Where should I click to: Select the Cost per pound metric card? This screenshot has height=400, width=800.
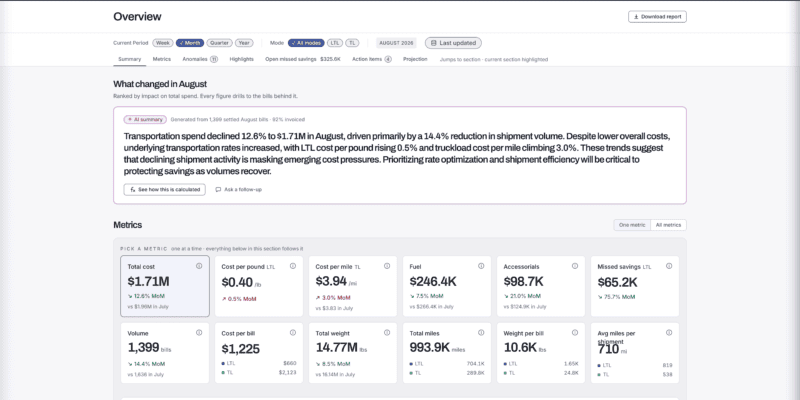(259, 286)
